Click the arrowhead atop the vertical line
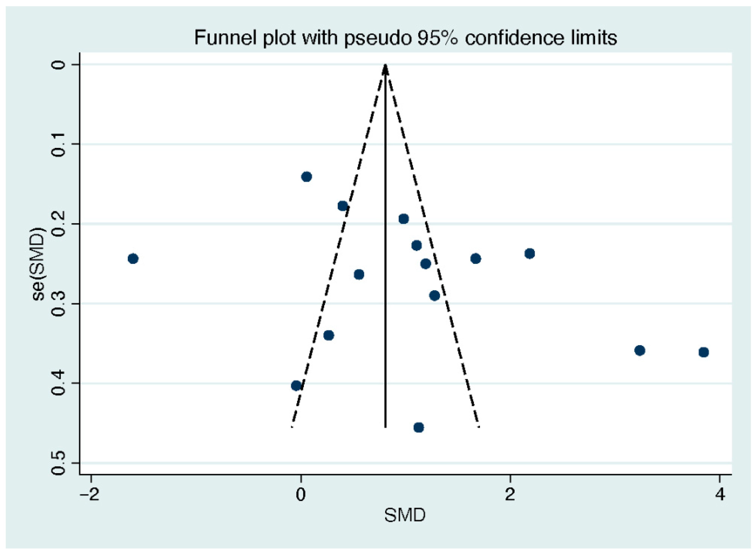This screenshot has height=554, width=756. (385, 69)
